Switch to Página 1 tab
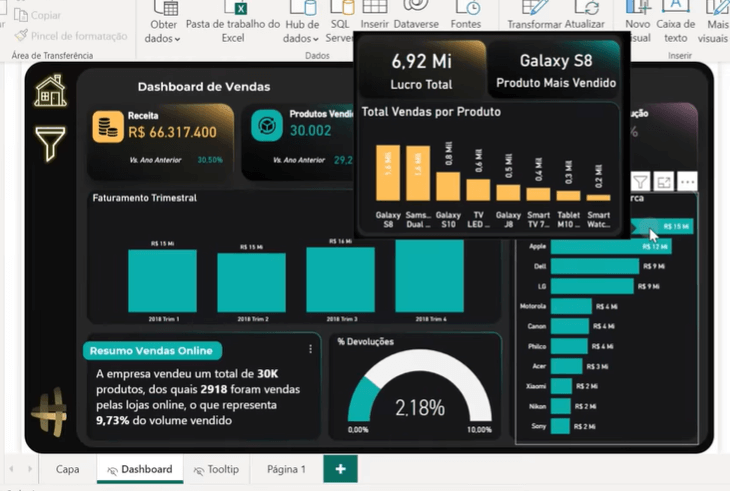 [x=286, y=469]
